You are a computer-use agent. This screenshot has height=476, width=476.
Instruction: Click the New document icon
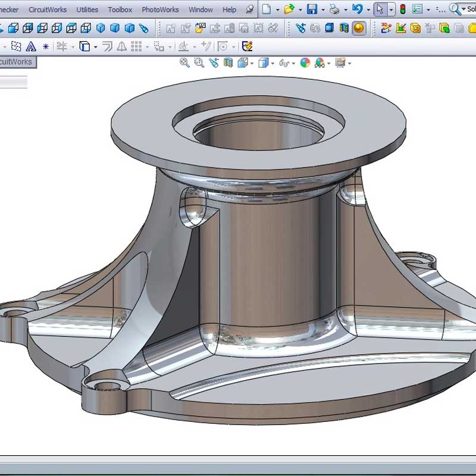pos(267,9)
